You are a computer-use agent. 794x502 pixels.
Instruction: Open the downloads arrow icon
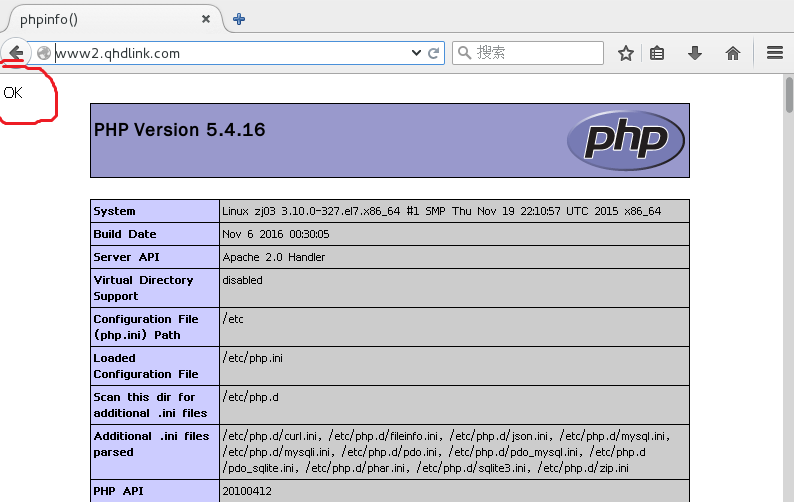695,53
